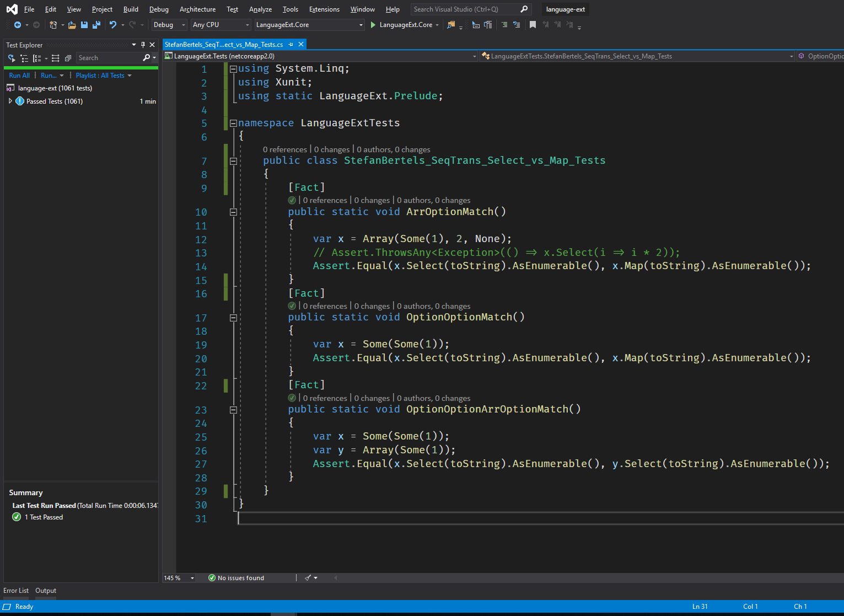Open the Architecture menu

(x=197, y=9)
